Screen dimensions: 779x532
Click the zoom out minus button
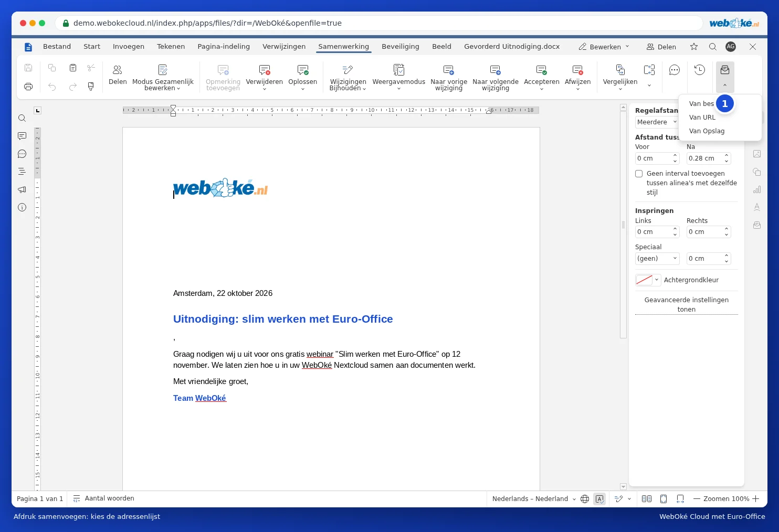pos(697,499)
